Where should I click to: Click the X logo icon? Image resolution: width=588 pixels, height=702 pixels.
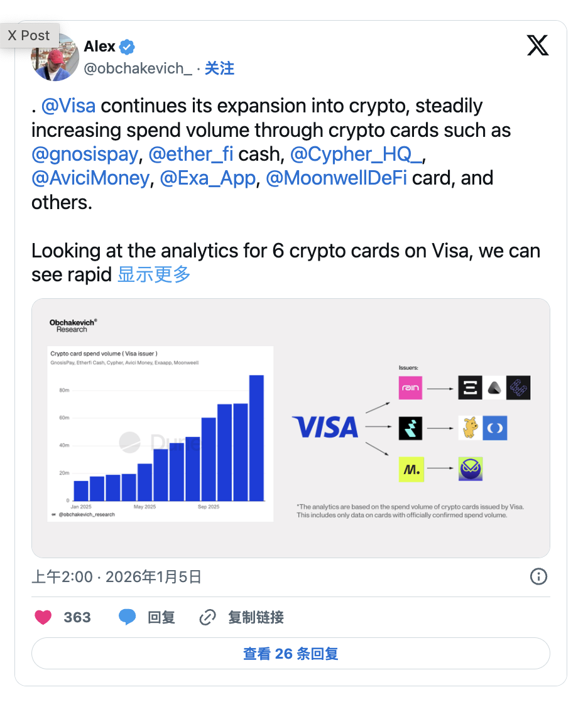[x=537, y=45]
